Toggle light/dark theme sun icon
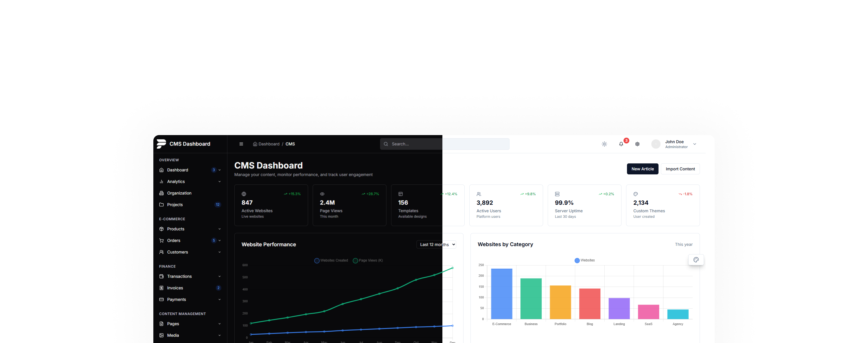868x343 pixels. (604, 144)
